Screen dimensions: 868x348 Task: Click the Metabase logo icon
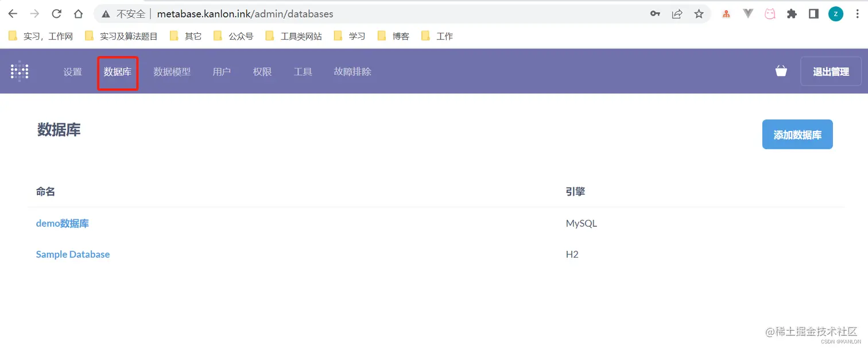[20, 71]
